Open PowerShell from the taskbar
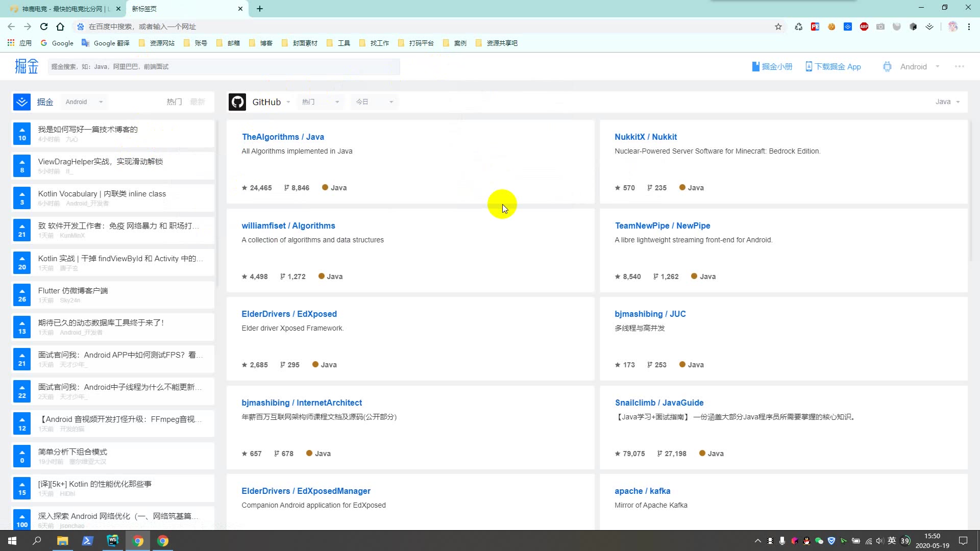 pyautogui.click(x=87, y=541)
